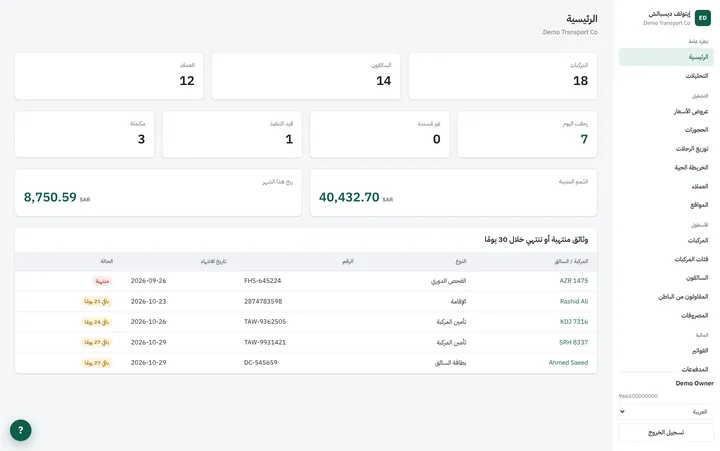Click document number FHS-645224

coord(262,281)
